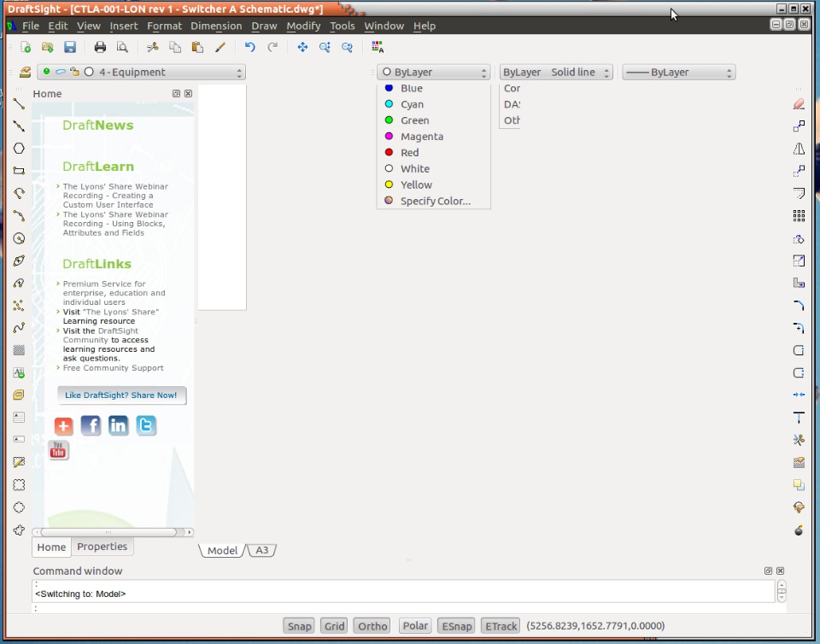Open the 4-Equipment layer dropdown

pos(141,72)
